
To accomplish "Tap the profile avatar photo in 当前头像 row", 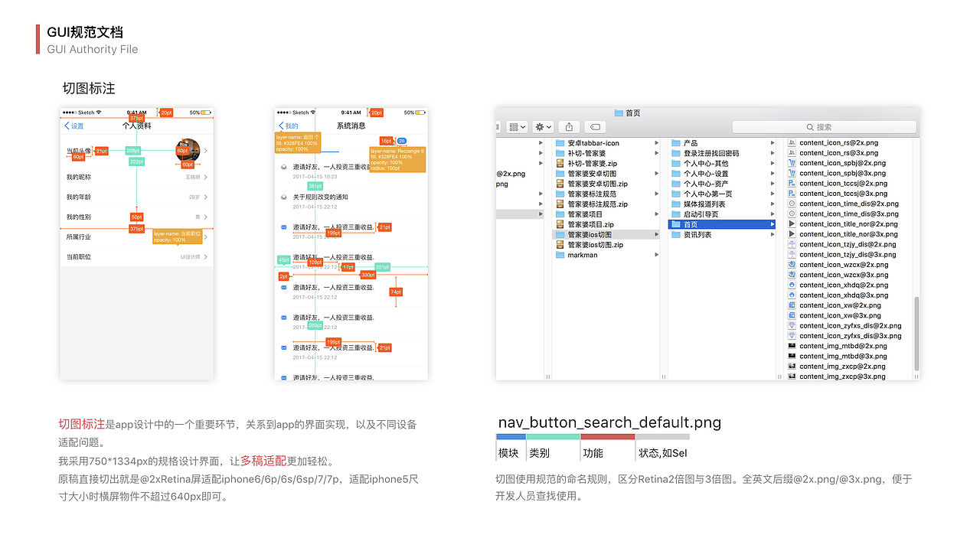I will [x=188, y=151].
